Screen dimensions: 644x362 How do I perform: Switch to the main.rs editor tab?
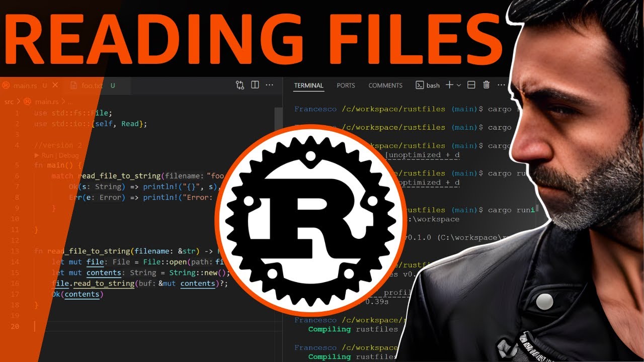click(x=30, y=85)
